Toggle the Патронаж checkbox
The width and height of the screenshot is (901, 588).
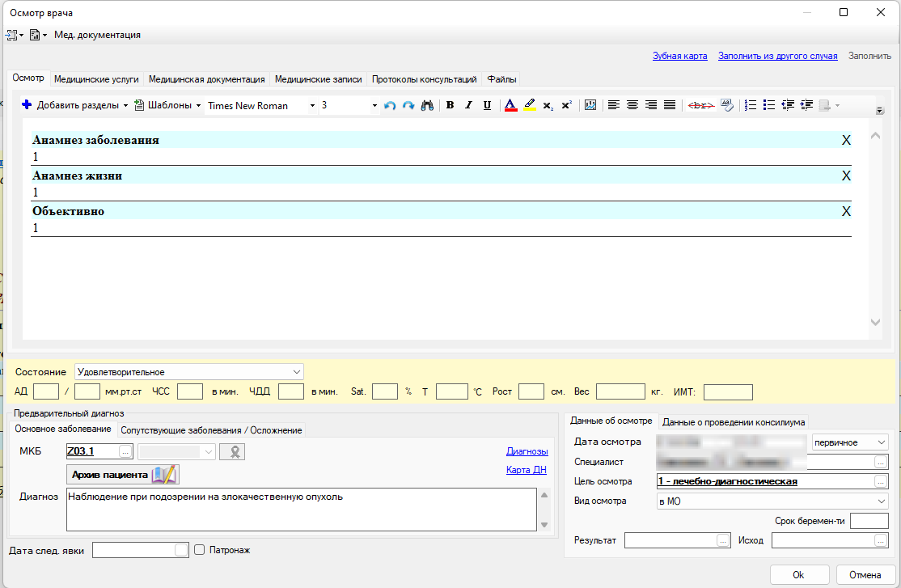200,549
